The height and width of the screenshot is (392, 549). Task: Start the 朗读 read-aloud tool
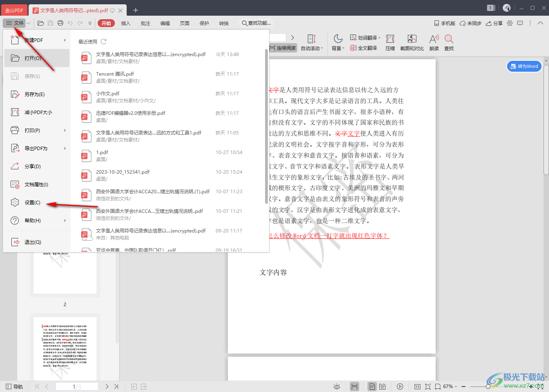point(434,43)
